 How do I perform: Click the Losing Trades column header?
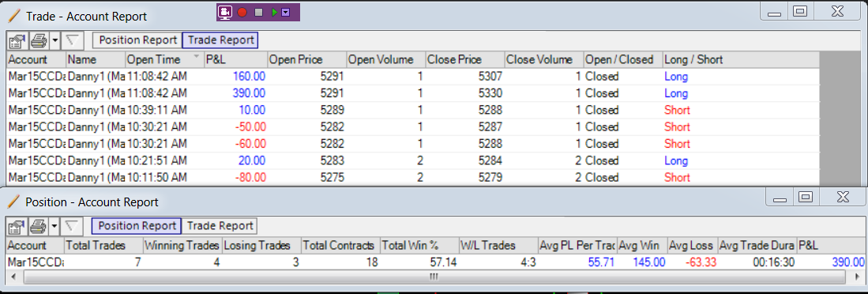[261, 245]
